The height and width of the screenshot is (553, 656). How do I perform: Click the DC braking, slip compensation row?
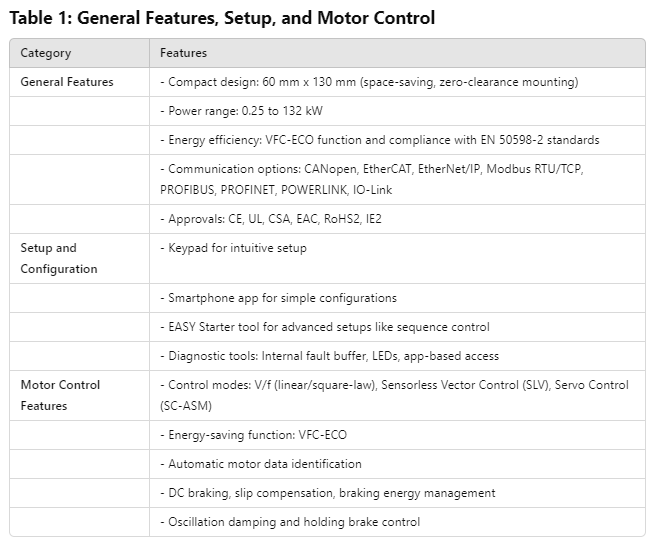click(x=328, y=493)
